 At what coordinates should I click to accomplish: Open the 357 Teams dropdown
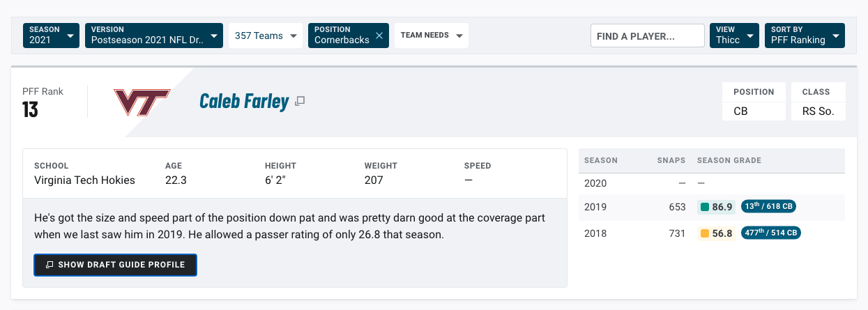pyautogui.click(x=266, y=36)
